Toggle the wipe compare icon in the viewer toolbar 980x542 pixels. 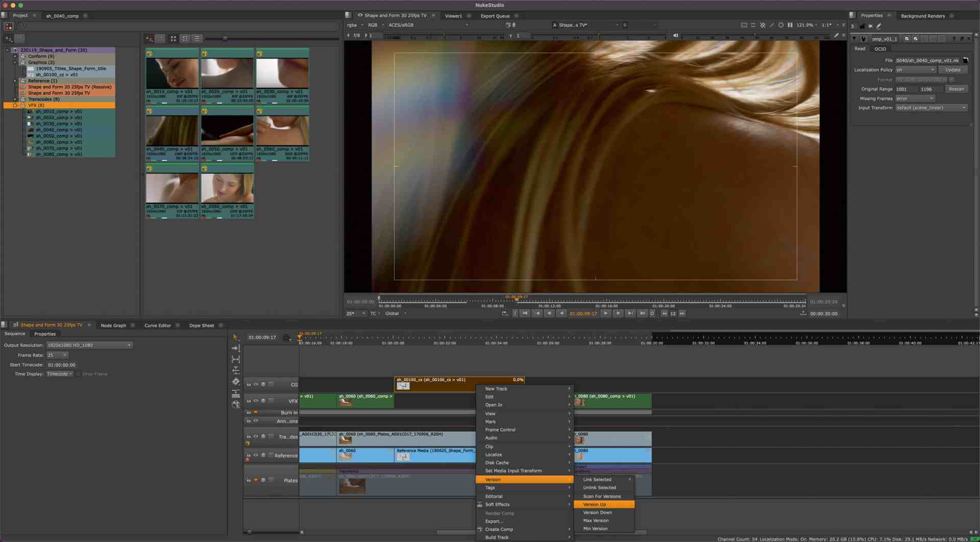click(763, 25)
